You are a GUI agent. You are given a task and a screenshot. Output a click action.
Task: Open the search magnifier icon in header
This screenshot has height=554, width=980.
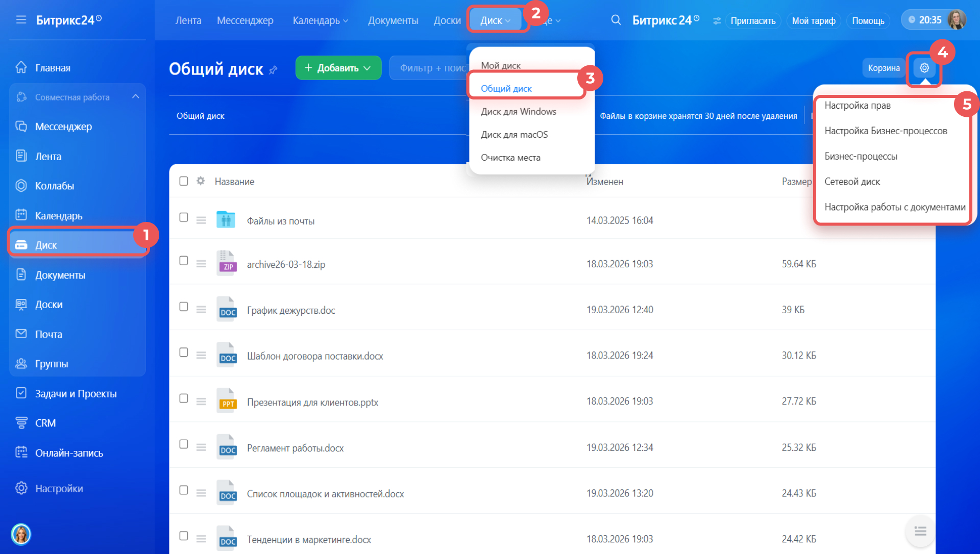coord(616,20)
